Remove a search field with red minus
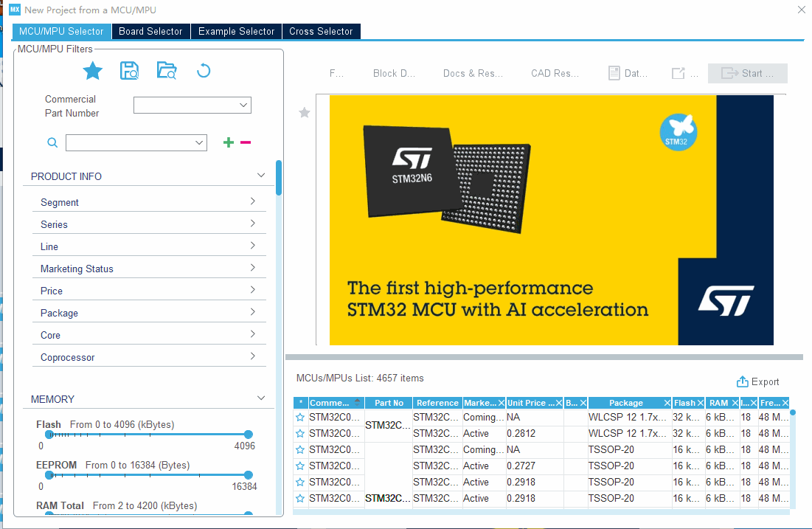The image size is (812, 529). (246, 142)
